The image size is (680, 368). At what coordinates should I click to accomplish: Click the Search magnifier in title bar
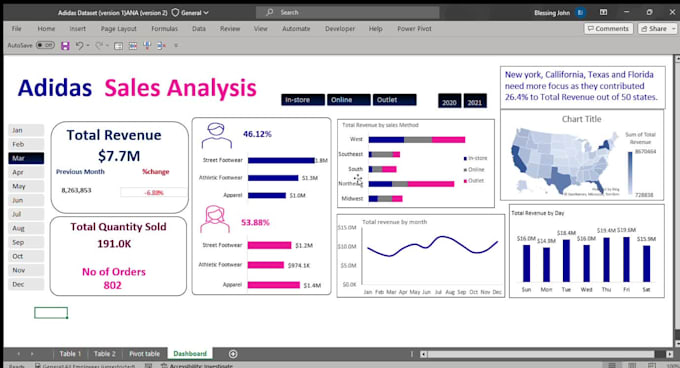270,13
